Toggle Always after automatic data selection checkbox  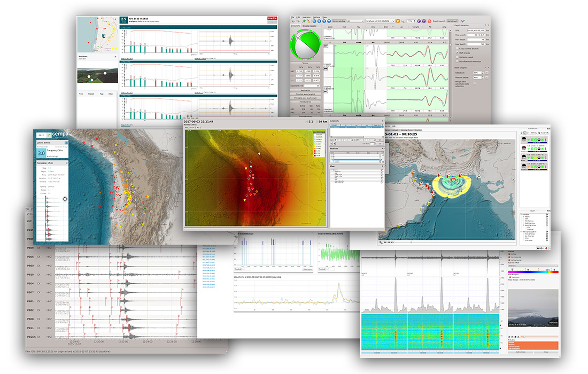click(474, 83)
